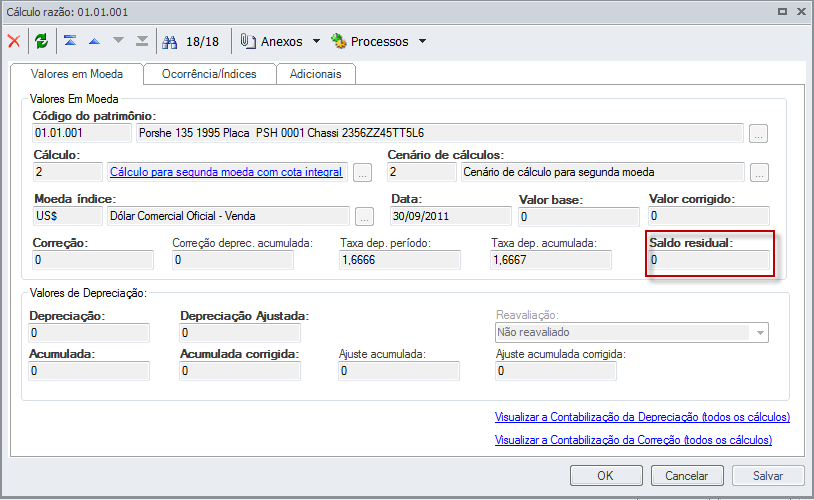
Task: Go to last record arrow icon
Action: click(x=142, y=40)
